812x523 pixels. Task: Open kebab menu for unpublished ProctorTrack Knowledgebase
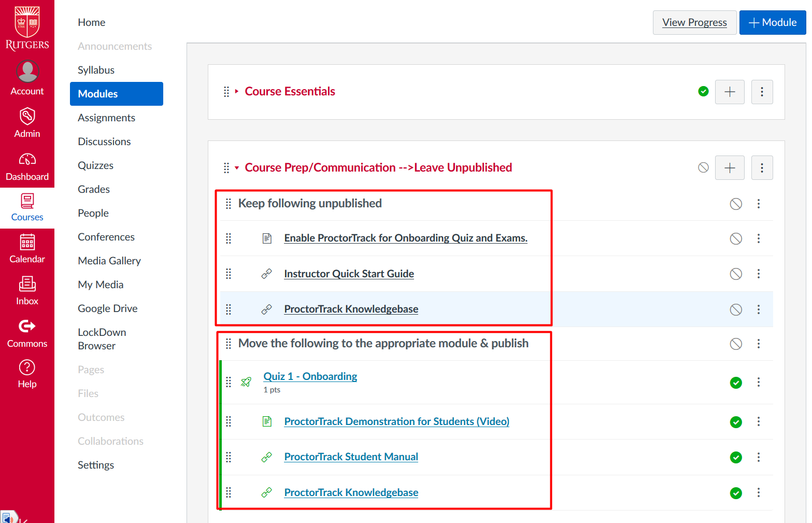pos(759,309)
